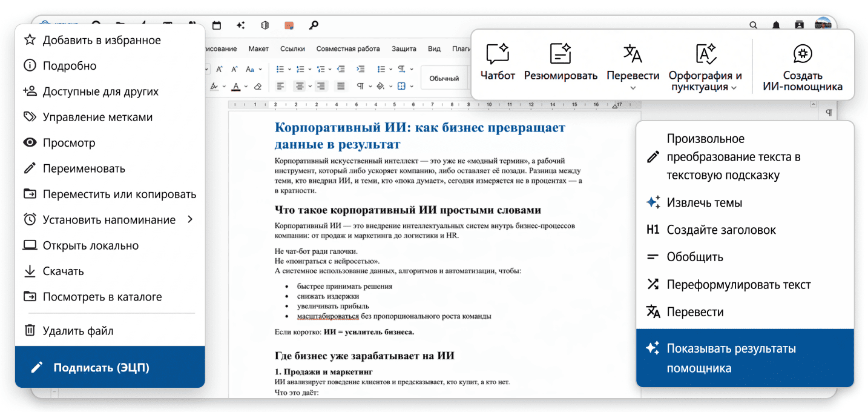
Task: Click the eraser clear formatting icon
Action: pyautogui.click(x=258, y=87)
